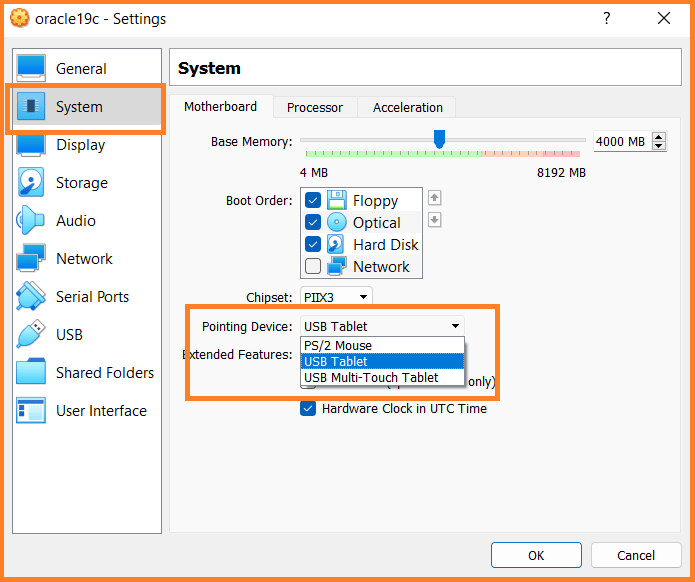Open the Audio speaker icon
Screen dimensions: 695x582
coord(30,220)
